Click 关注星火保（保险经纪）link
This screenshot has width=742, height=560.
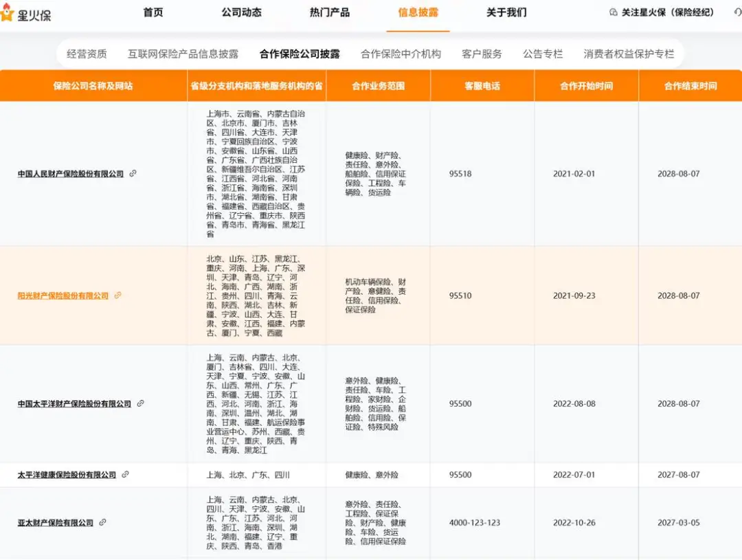coord(667,12)
